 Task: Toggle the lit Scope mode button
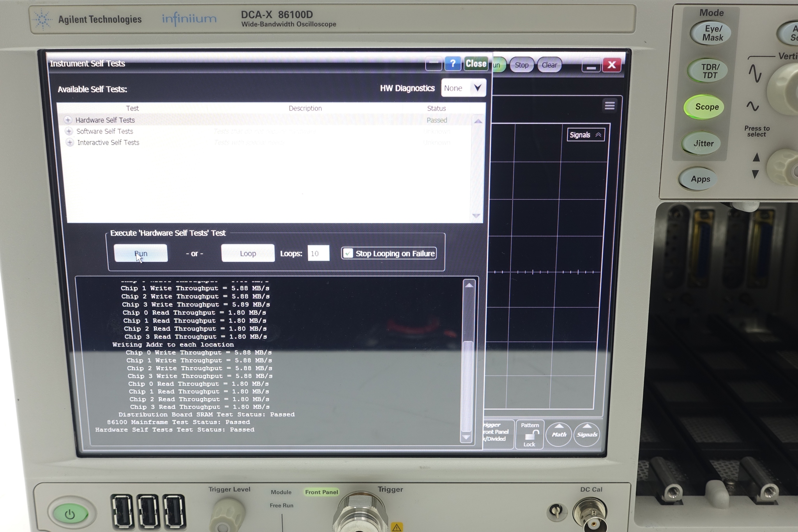click(x=705, y=107)
